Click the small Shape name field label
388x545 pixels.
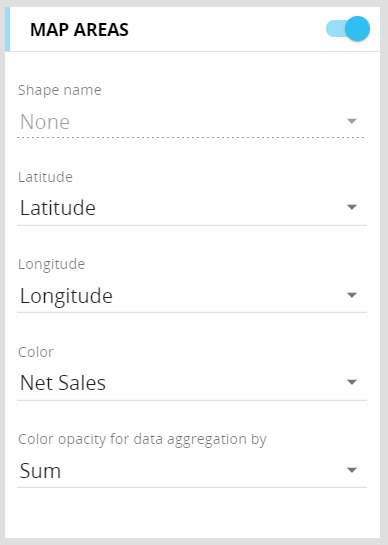click(59, 90)
